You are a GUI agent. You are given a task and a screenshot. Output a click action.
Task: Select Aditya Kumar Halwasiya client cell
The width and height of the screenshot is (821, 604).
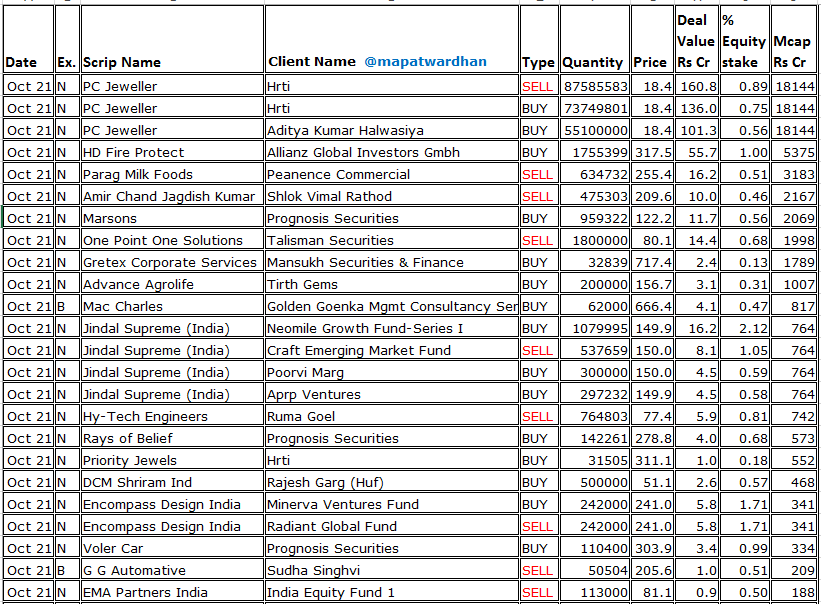(x=392, y=130)
